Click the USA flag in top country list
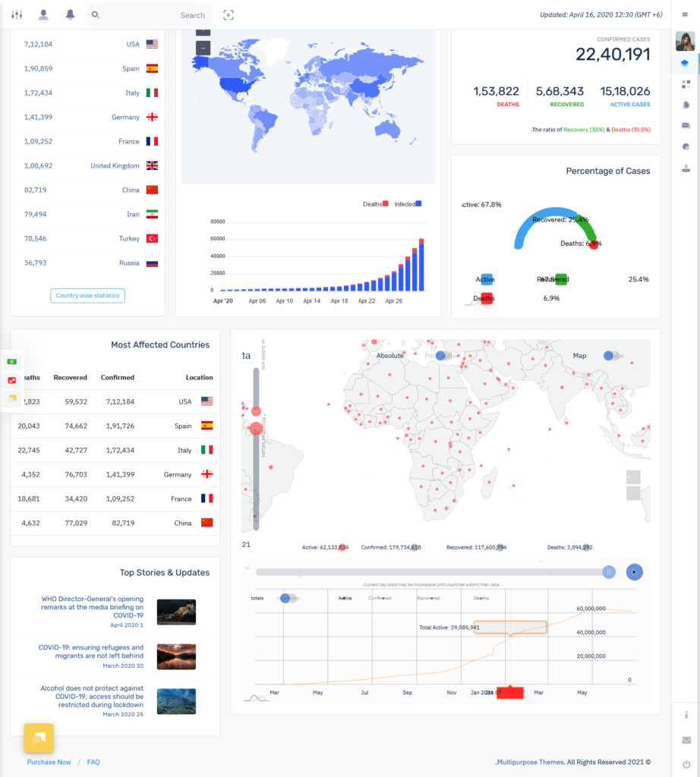This screenshot has width=700, height=777. click(152, 44)
